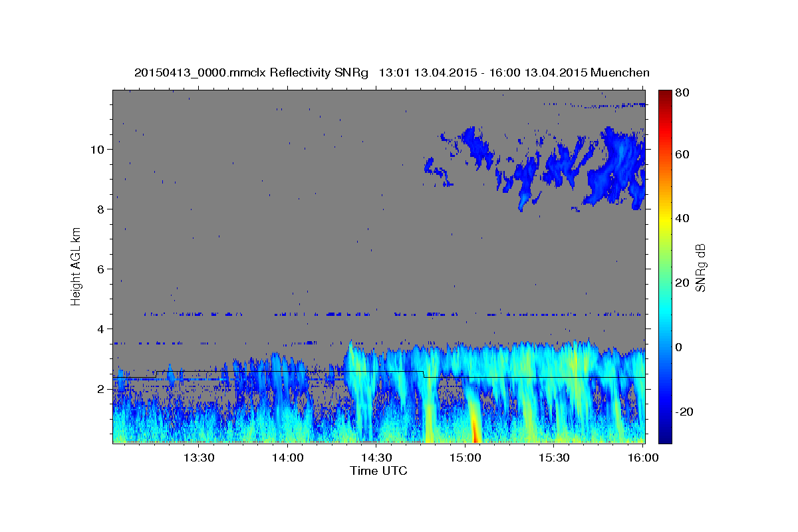Screen dimensions: 798x532
Task: Click the 'SNRg dB' colorbar label
Action: click(700, 267)
